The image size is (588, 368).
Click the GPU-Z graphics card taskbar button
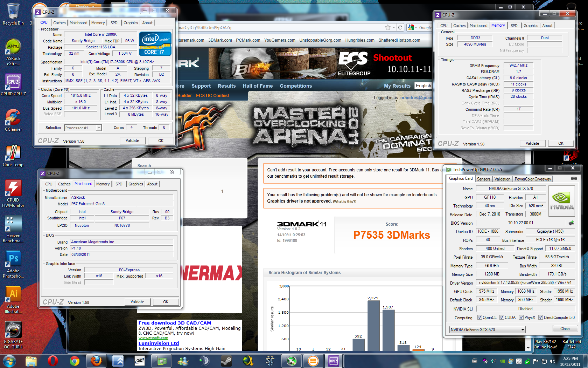tap(161, 361)
